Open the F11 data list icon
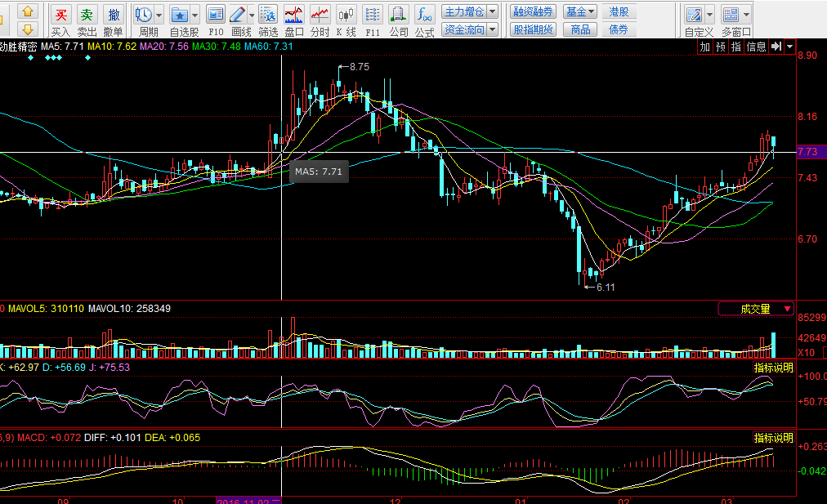This screenshot has width=827, height=504. (373, 15)
